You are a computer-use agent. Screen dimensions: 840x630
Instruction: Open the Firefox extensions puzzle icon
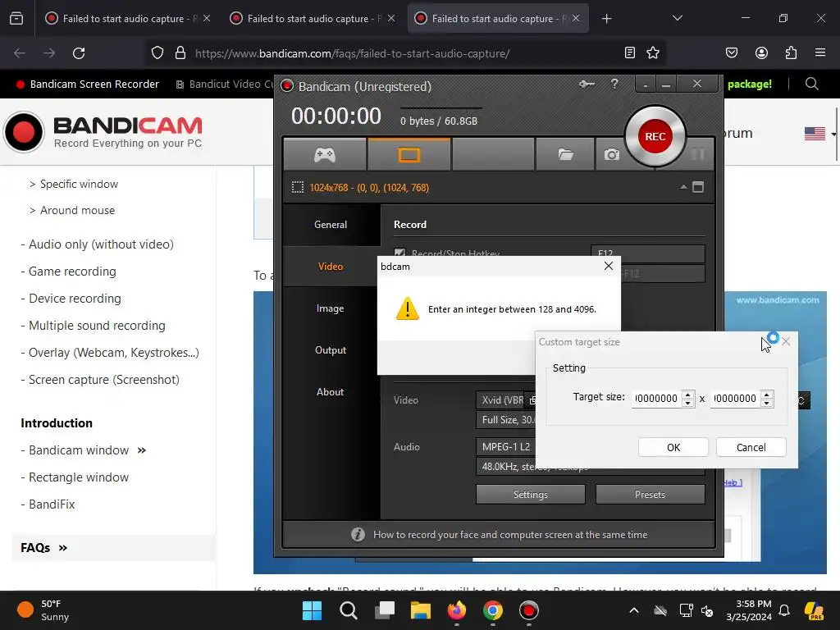pyautogui.click(x=791, y=52)
